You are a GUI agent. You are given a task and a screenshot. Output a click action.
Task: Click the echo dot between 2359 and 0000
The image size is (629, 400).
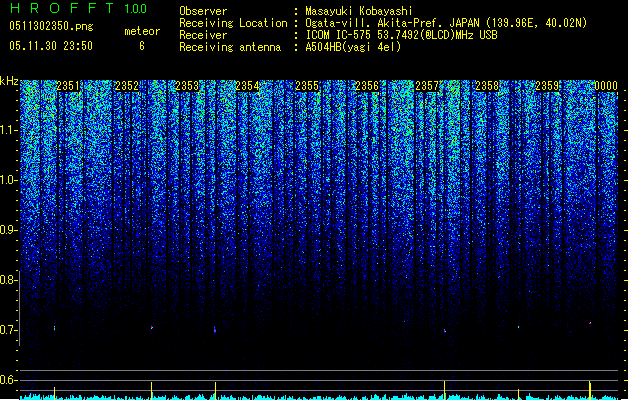(590, 323)
